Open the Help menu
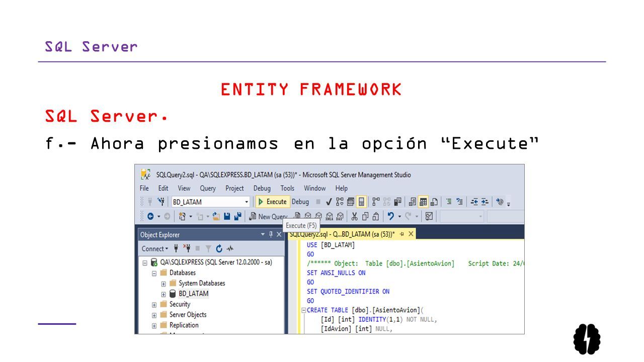The height and width of the screenshot is (362, 644). point(342,188)
